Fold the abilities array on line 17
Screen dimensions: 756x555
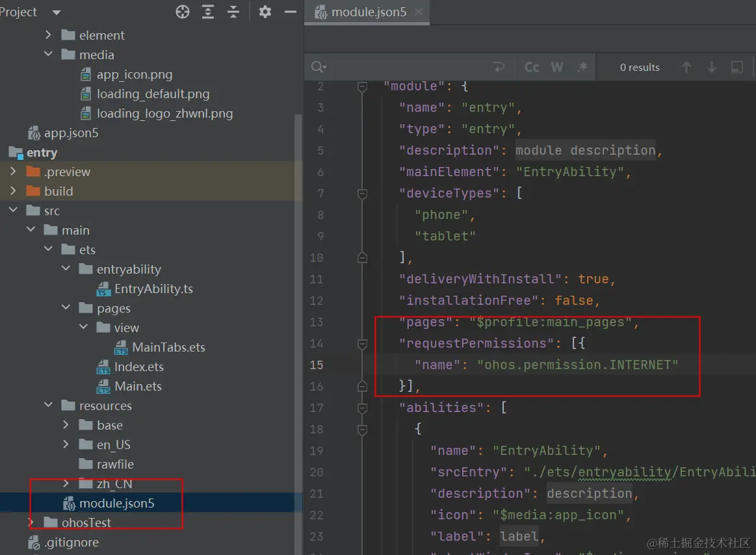[362, 408]
